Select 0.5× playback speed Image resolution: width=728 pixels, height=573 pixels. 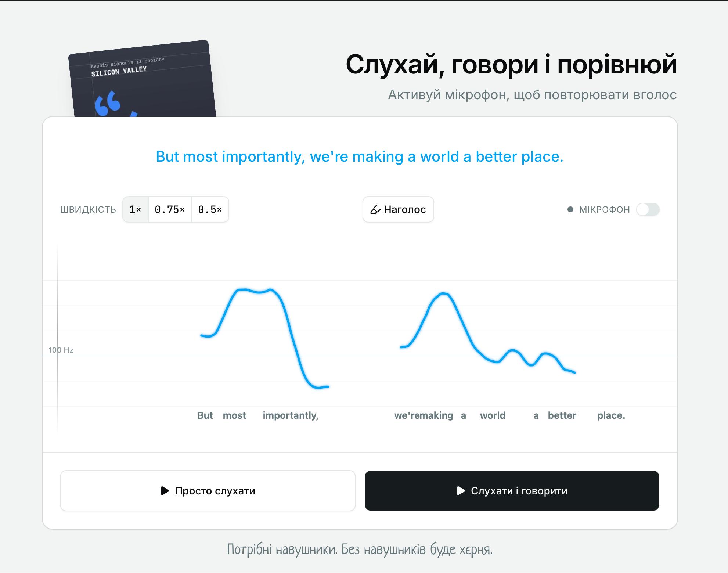point(210,209)
